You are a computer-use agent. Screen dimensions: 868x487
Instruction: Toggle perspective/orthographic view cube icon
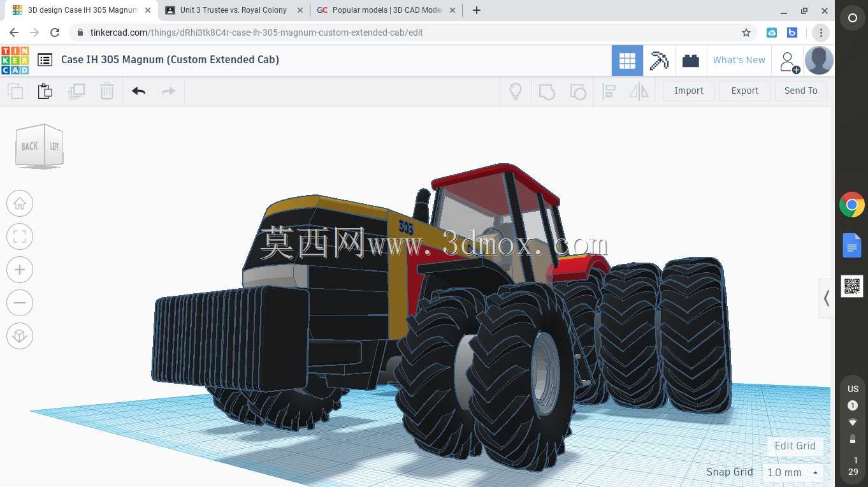coord(20,336)
